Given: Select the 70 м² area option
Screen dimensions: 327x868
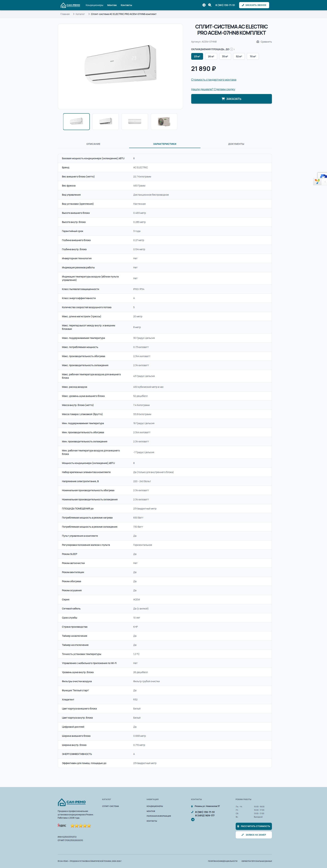Looking at the screenshot, I should tap(253, 57).
